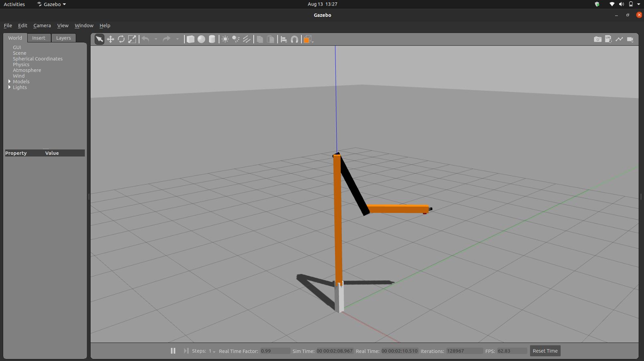
Task: Select the rotate mode tool
Action: click(x=121, y=39)
